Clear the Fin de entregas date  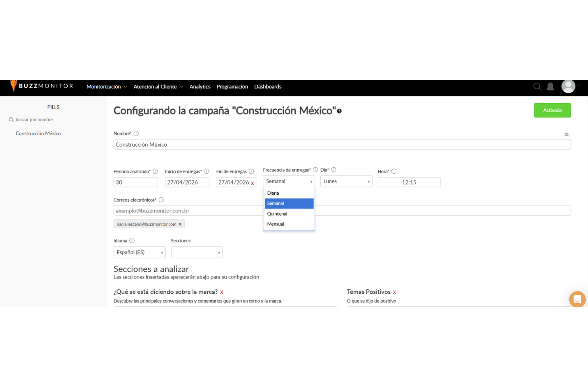coord(253,183)
